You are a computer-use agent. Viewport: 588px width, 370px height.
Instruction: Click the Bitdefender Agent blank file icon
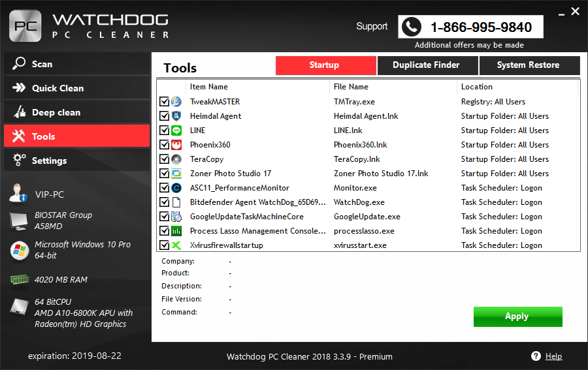[x=176, y=202]
